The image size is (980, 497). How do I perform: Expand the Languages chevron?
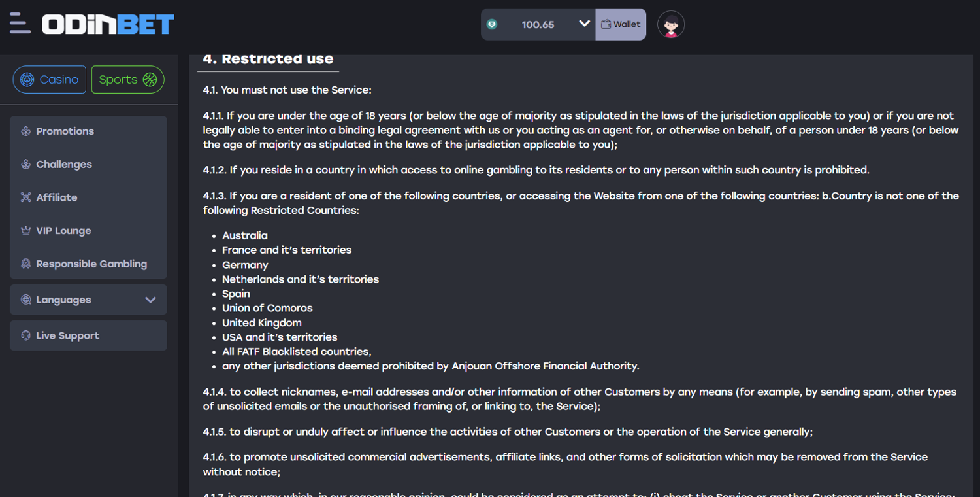[150, 300]
